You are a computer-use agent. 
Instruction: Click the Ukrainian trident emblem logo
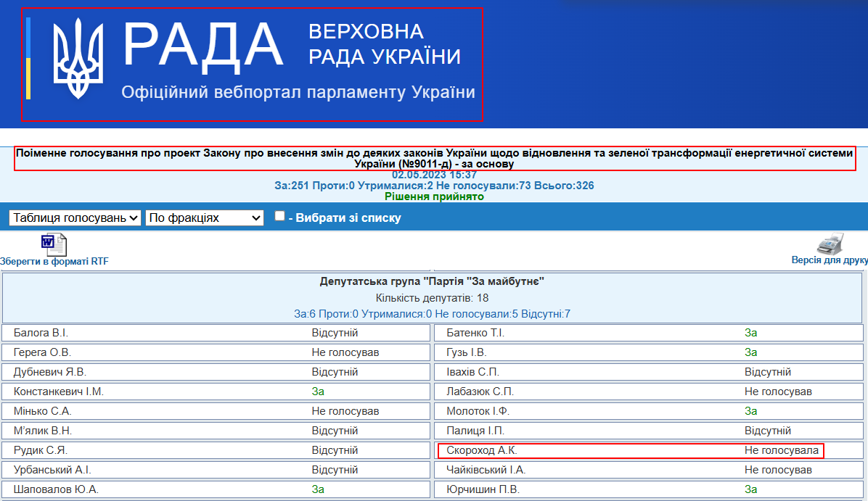78,59
